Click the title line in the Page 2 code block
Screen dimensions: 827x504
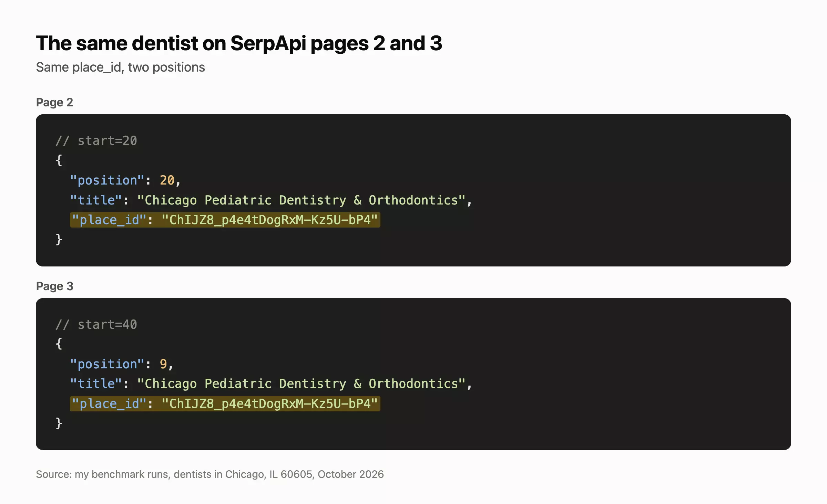coord(271,200)
